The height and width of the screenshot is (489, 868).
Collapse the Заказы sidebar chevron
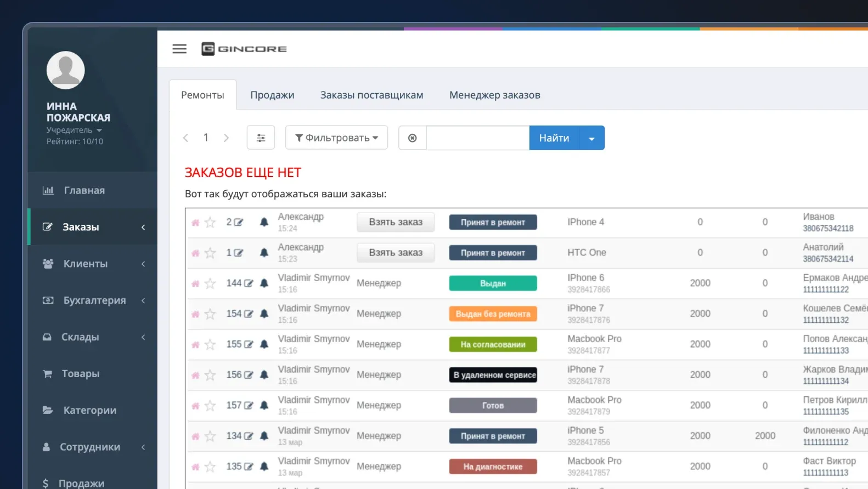click(x=143, y=227)
